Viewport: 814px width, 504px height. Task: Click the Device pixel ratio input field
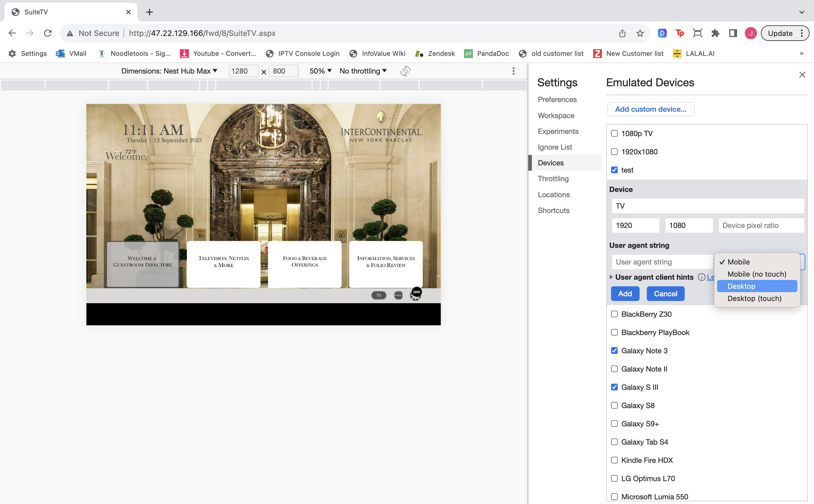[x=761, y=226]
